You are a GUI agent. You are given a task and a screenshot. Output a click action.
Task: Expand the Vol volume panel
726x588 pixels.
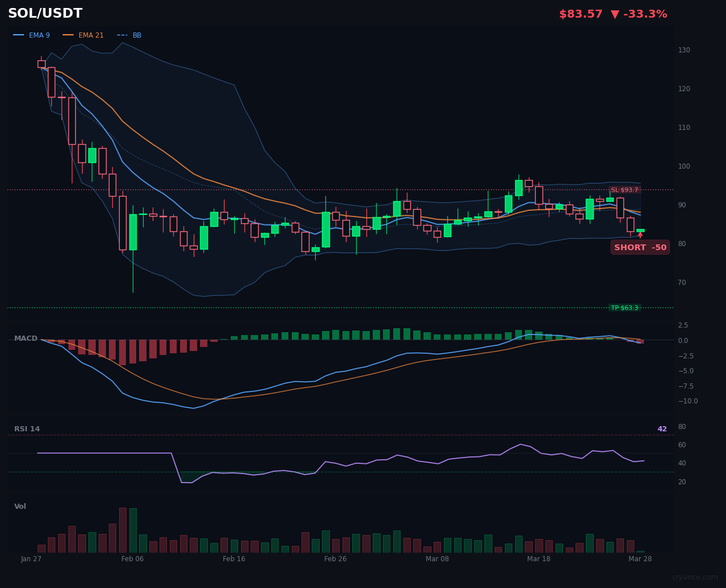pyautogui.click(x=20, y=506)
